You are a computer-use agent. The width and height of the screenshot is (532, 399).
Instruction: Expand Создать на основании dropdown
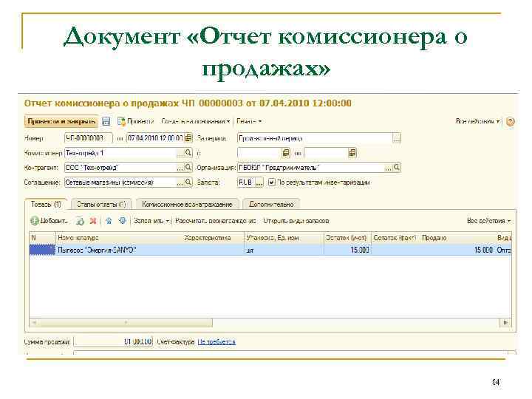click(195, 121)
